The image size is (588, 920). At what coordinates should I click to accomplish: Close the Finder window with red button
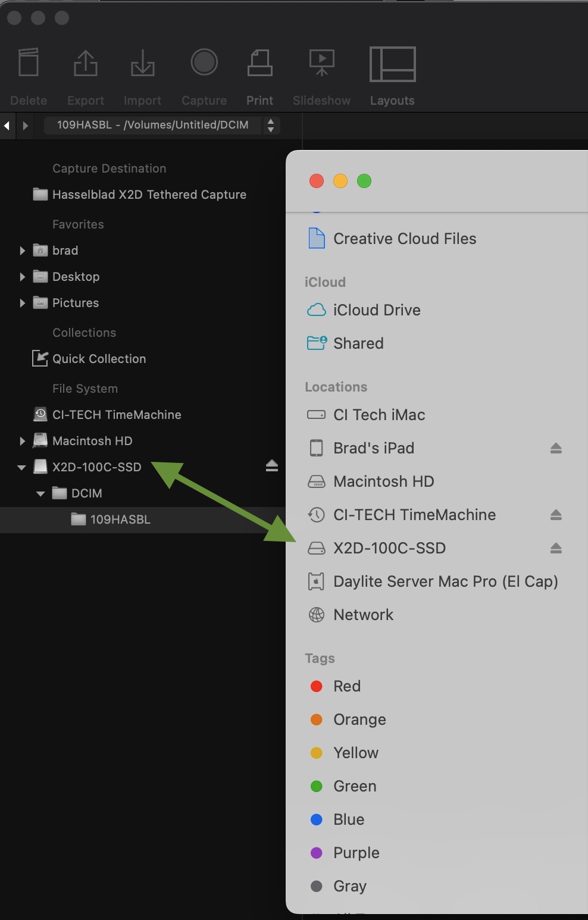tap(317, 181)
